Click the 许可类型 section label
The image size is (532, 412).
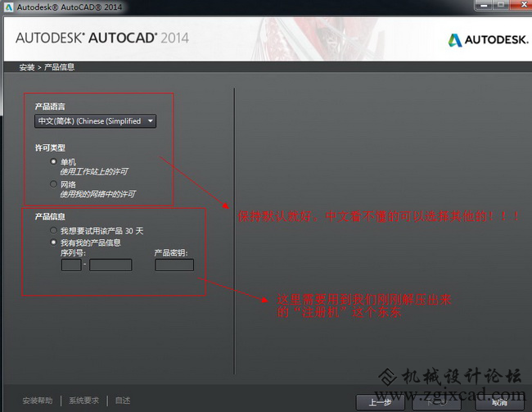50,147
